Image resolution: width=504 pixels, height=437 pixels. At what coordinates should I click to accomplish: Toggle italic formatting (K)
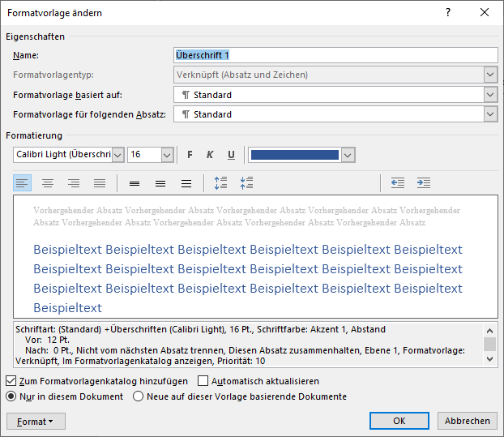click(x=210, y=155)
